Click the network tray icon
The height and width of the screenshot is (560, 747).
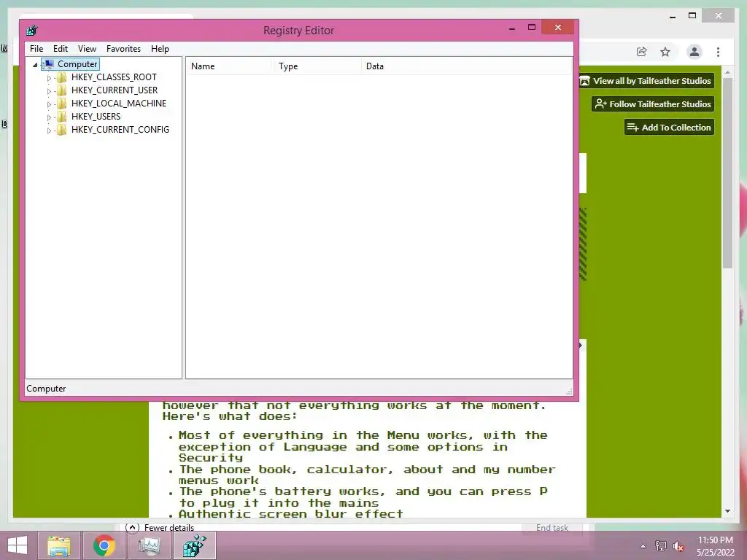660,546
